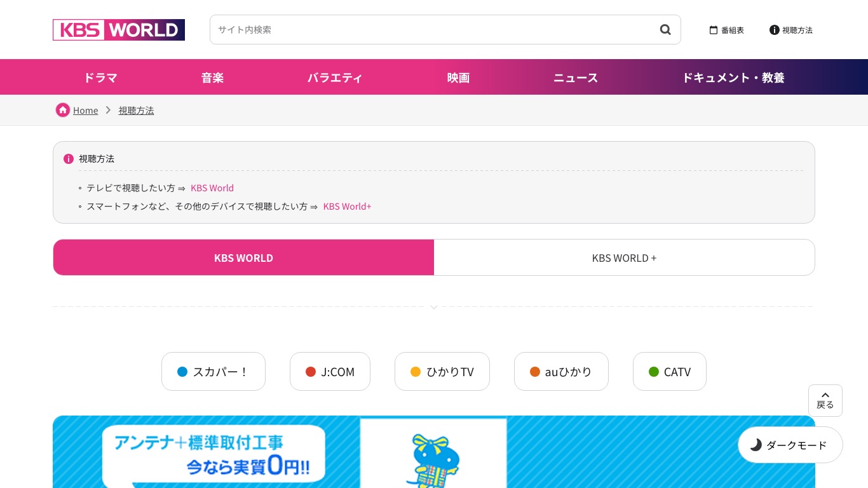Click the pink home icon in breadcrumb

62,110
